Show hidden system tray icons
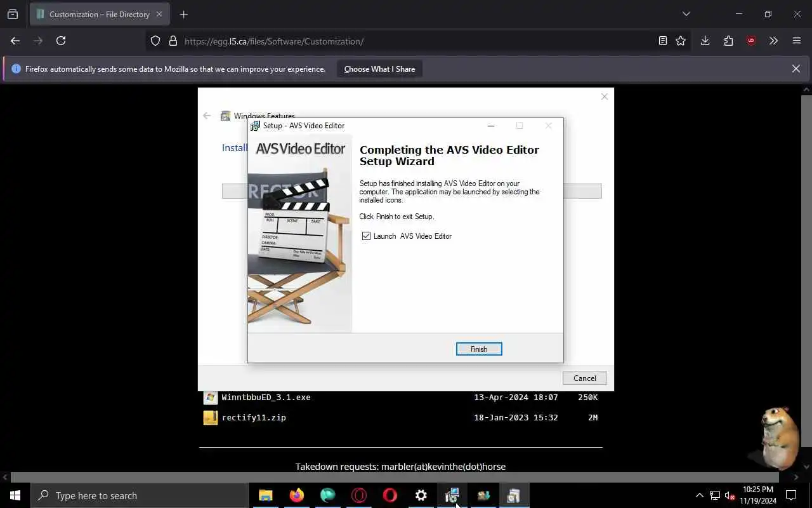812x508 pixels. [x=699, y=495]
